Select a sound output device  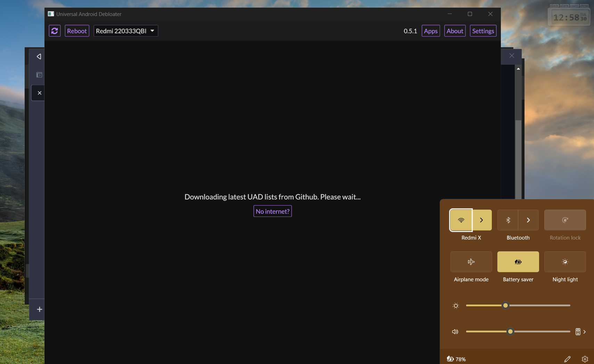pyautogui.click(x=581, y=332)
